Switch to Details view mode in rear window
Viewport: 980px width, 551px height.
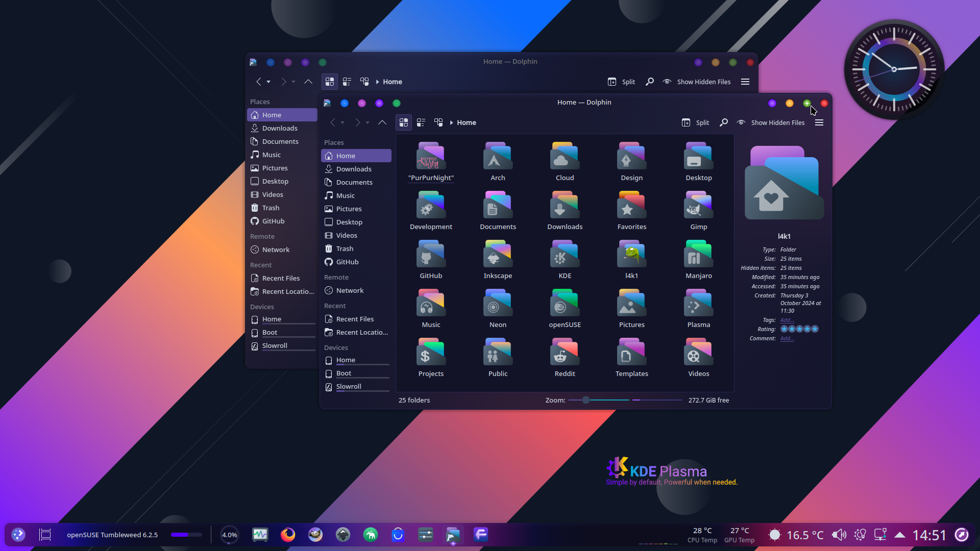pyautogui.click(x=364, y=82)
